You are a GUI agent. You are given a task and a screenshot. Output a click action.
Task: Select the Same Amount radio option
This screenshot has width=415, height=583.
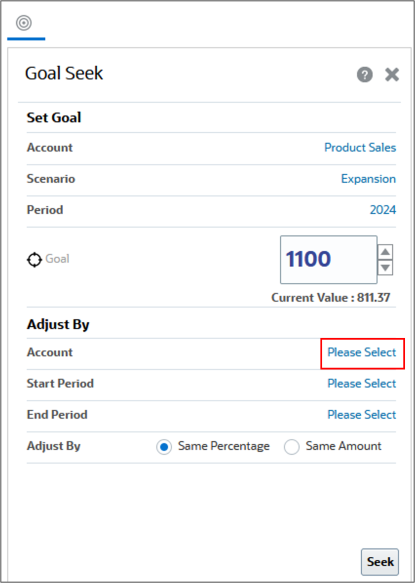click(292, 447)
